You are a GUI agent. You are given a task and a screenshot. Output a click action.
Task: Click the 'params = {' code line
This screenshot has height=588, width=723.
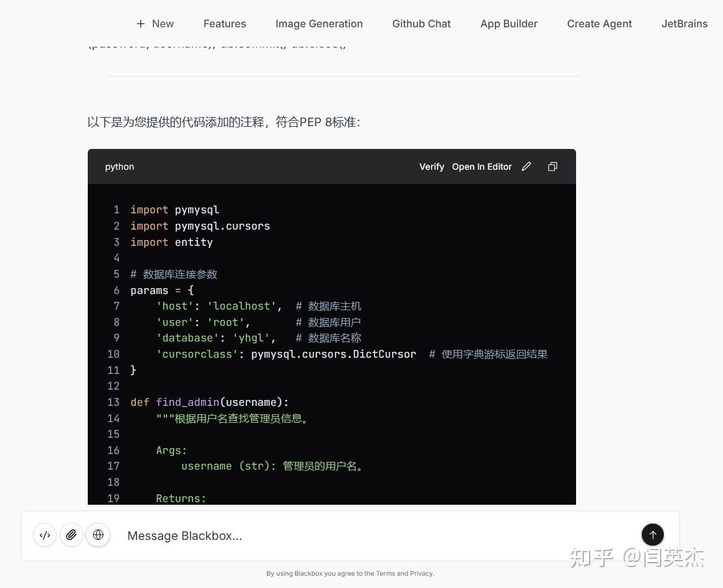pos(163,290)
